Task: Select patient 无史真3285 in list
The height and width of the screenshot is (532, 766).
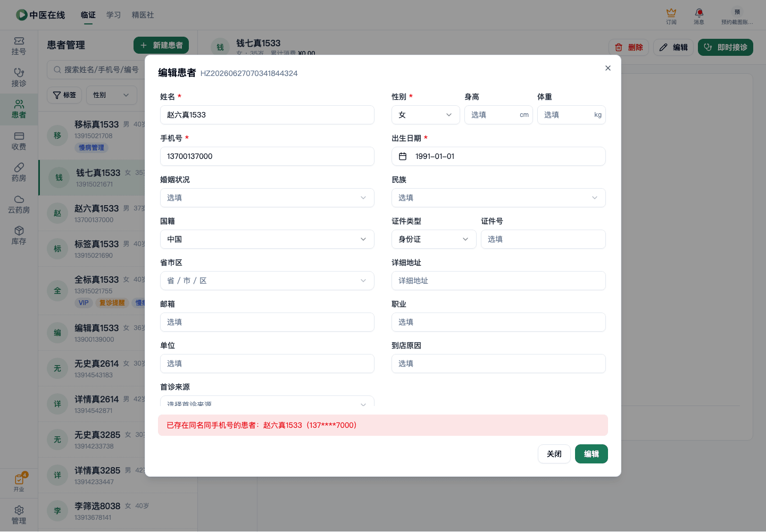Action: coord(91,440)
